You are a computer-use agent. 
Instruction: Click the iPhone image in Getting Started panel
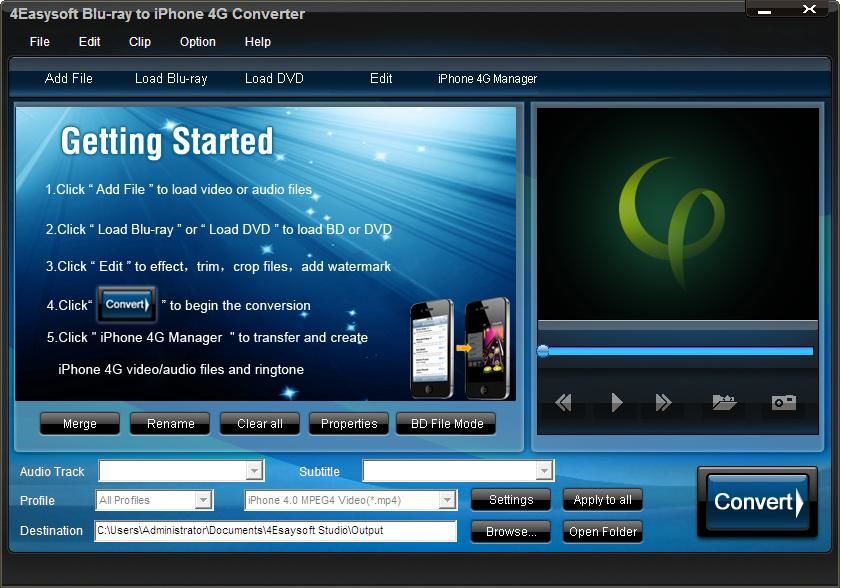tap(460, 348)
